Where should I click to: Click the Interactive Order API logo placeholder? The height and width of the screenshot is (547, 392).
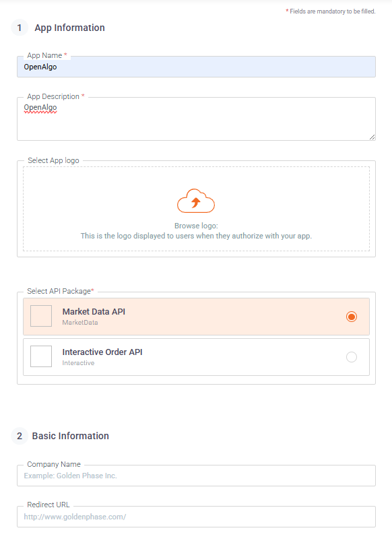pyautogui.click(x=41, y=356)
